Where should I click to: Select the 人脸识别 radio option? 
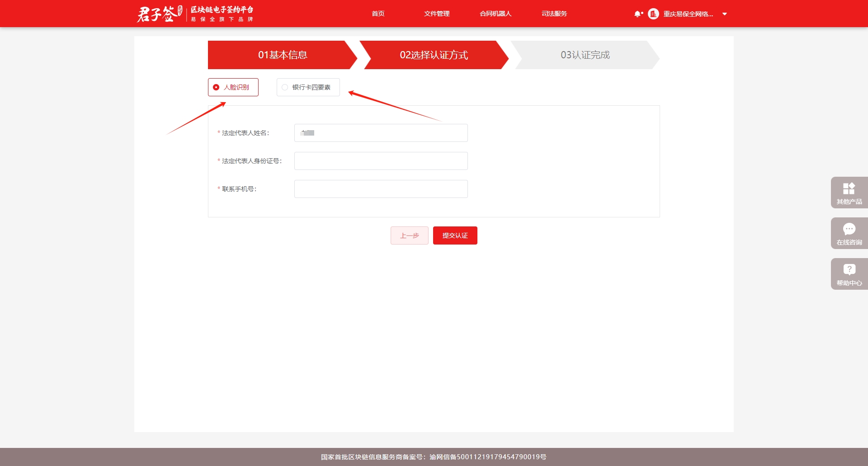pos(217,87)
